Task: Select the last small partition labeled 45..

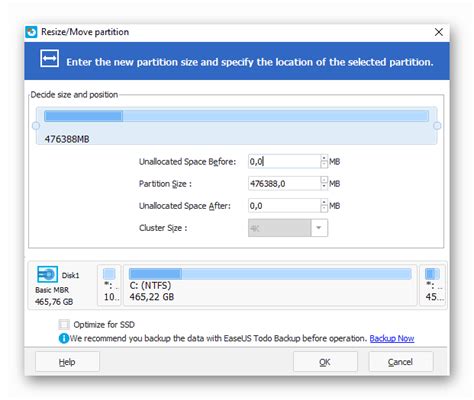Action: [x=432, y=285]
